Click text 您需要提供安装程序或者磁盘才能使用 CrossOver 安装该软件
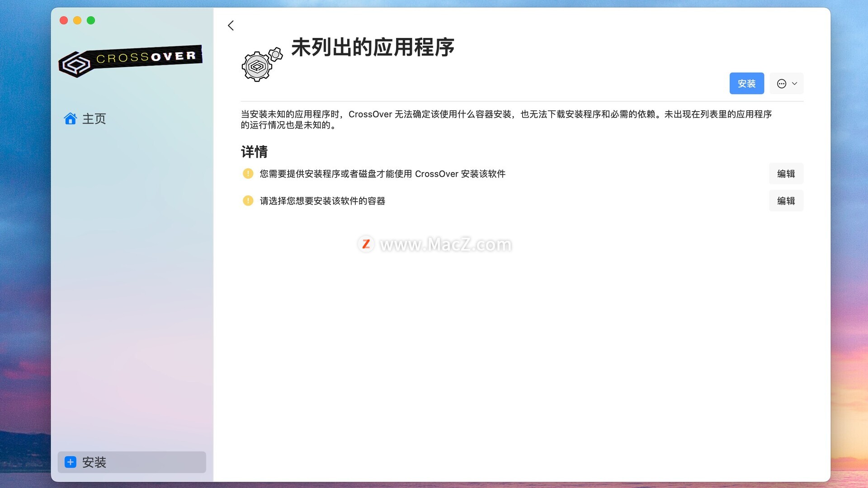This screenshot has width=868, height=488. pos(382,174)
